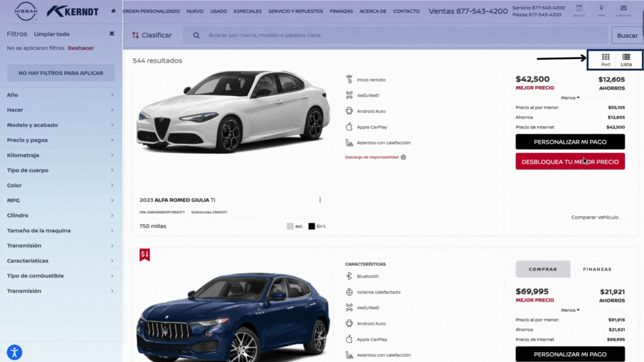The width and height of the screenshot is (644, 362).
Task: Open accessibility options icon
Action: [x=14, y=352]
